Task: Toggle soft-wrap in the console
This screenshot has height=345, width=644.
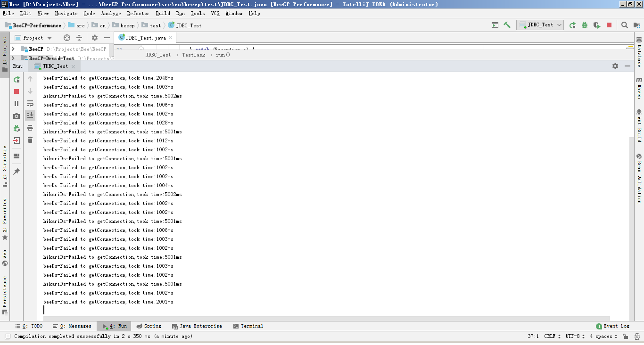Action: point(30,104)
